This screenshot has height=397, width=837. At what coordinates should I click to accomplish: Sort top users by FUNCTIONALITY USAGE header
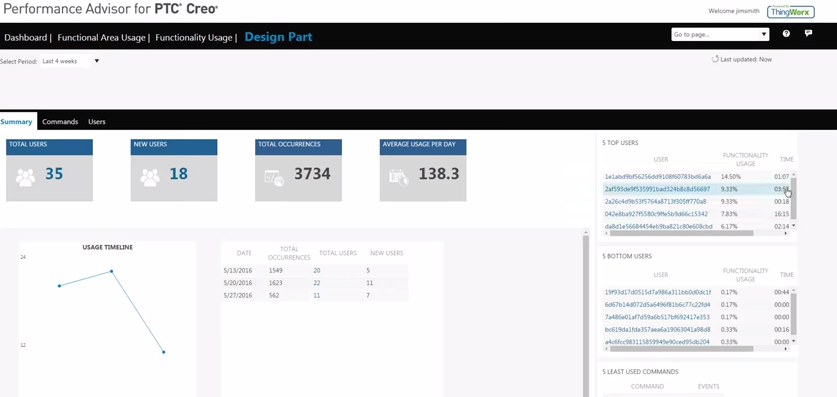point(745,159)
